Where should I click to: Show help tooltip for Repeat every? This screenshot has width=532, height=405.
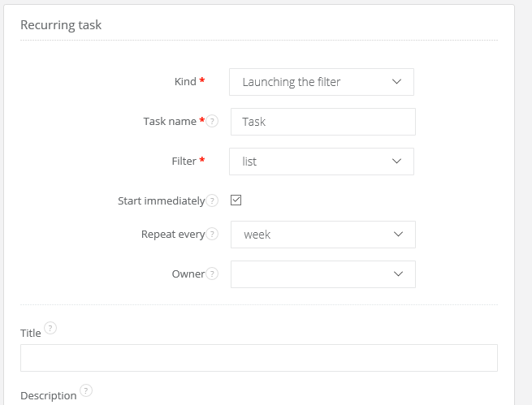pos(213,234)
